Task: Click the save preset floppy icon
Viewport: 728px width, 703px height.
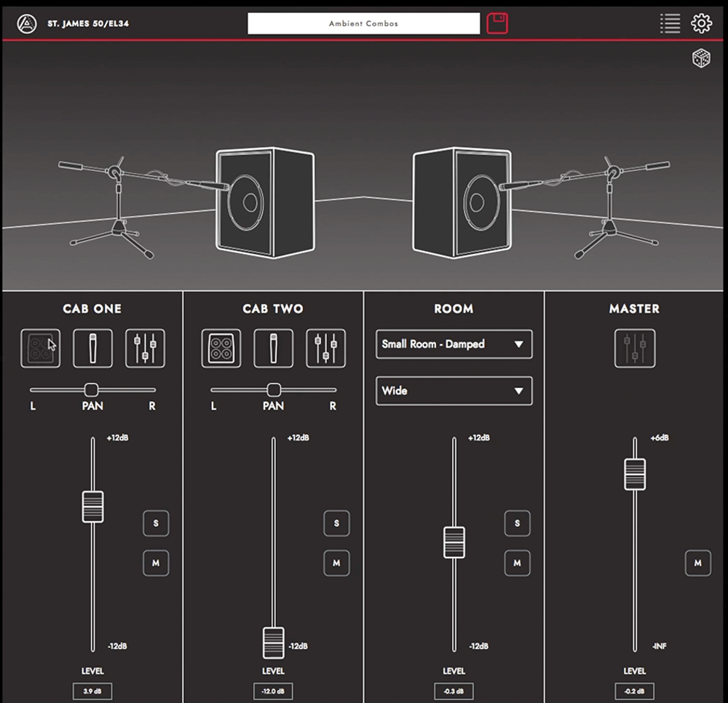Action: pos(497,23)
